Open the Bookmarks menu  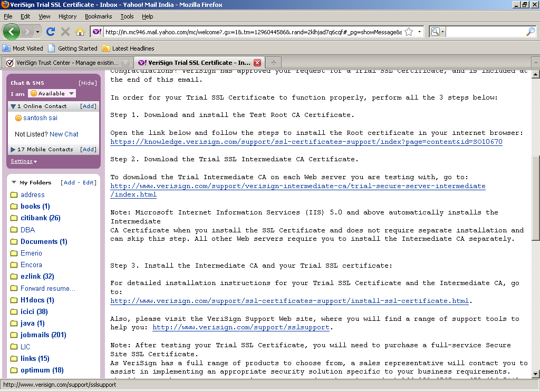tap(99, 16)
